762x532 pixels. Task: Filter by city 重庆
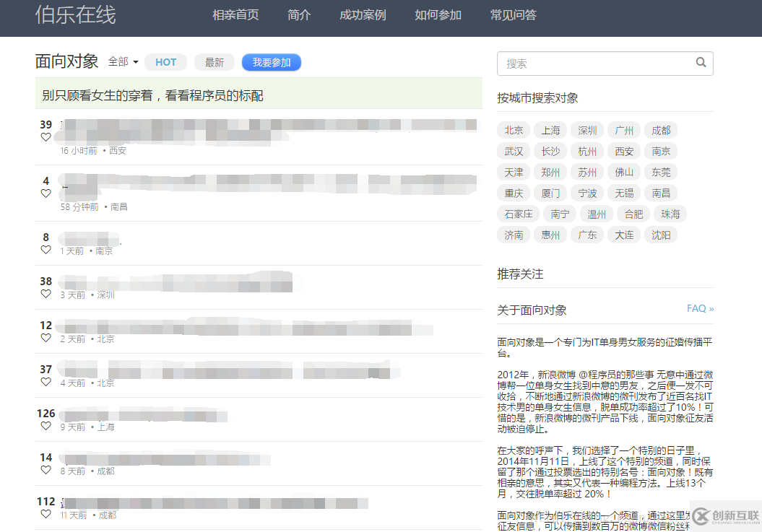pyautogui.click(x=514, y=193)
